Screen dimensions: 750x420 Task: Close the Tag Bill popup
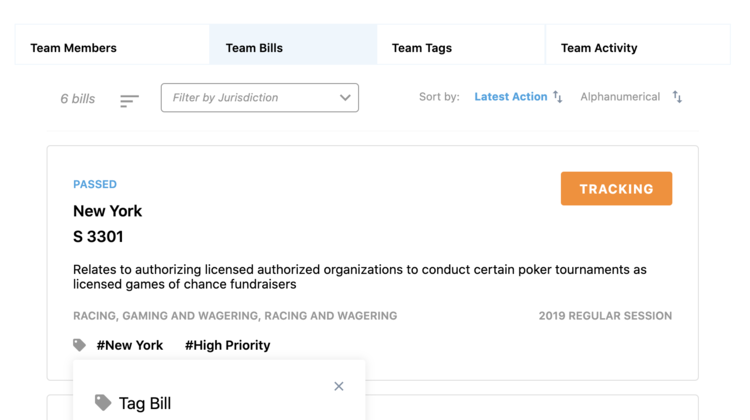tap(339, 386)
